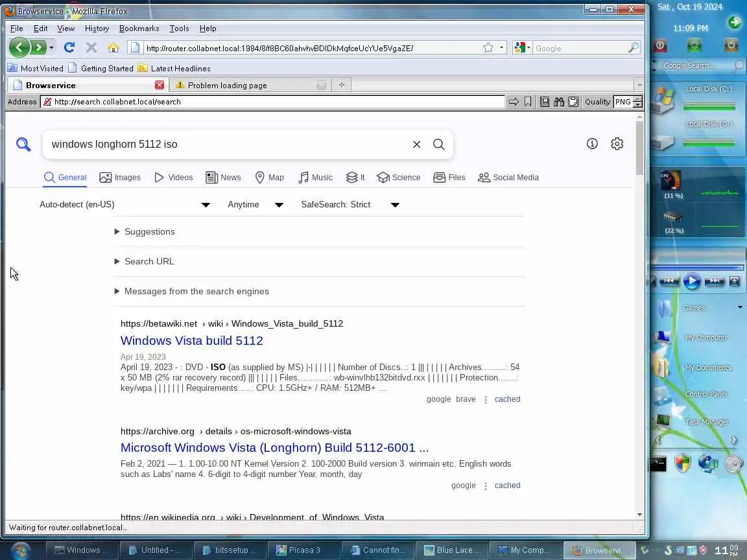Go back with Firefox back arrow
747x560 pixels.
click(x=19, y=47)
